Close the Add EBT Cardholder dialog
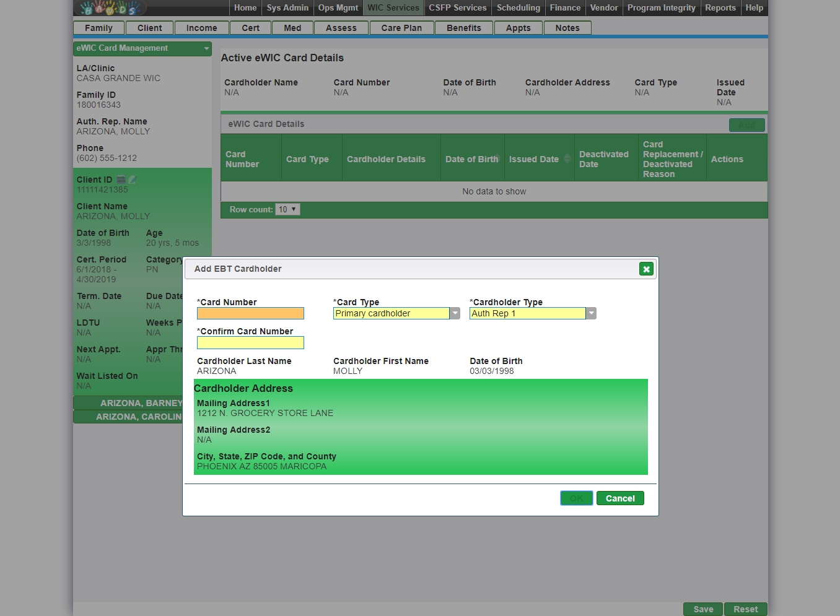 tap(646, 269)
